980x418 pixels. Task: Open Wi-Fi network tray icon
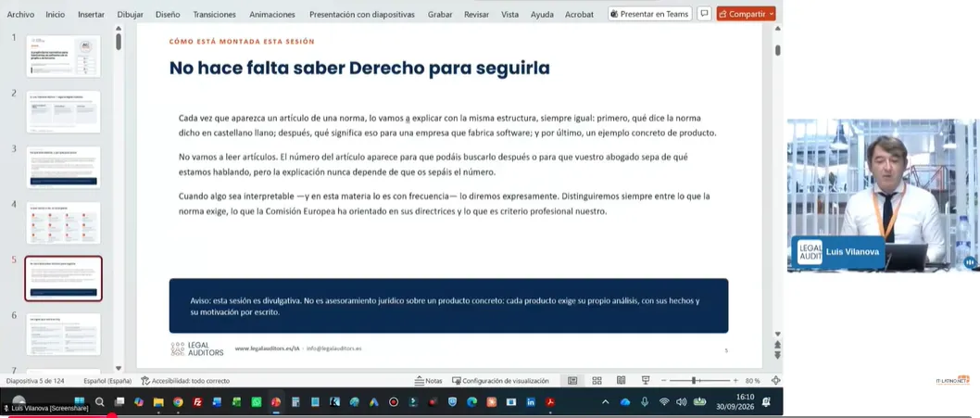664,401
